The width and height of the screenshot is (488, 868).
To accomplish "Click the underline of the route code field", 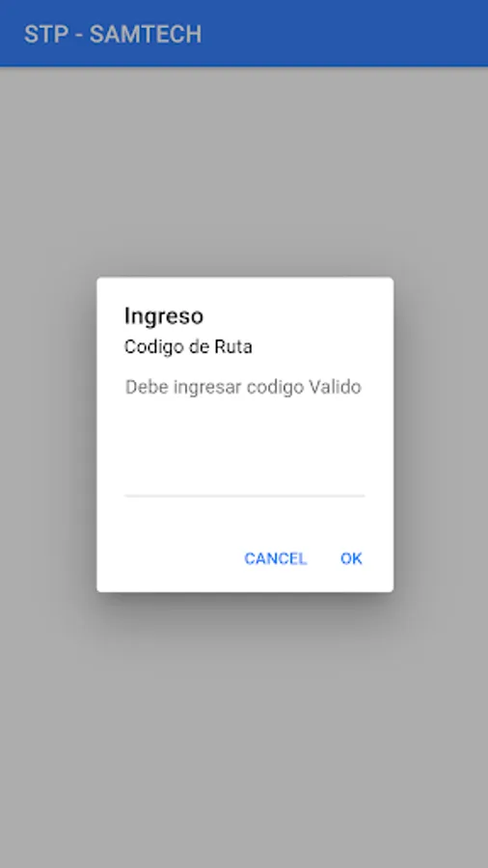I will [x=244, y=496].
